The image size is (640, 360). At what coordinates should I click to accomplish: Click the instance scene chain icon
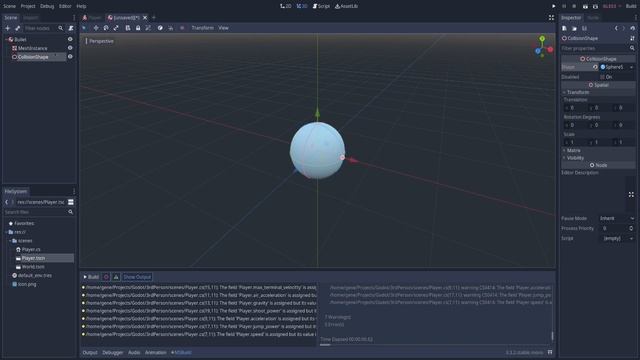tap(18, 28)
